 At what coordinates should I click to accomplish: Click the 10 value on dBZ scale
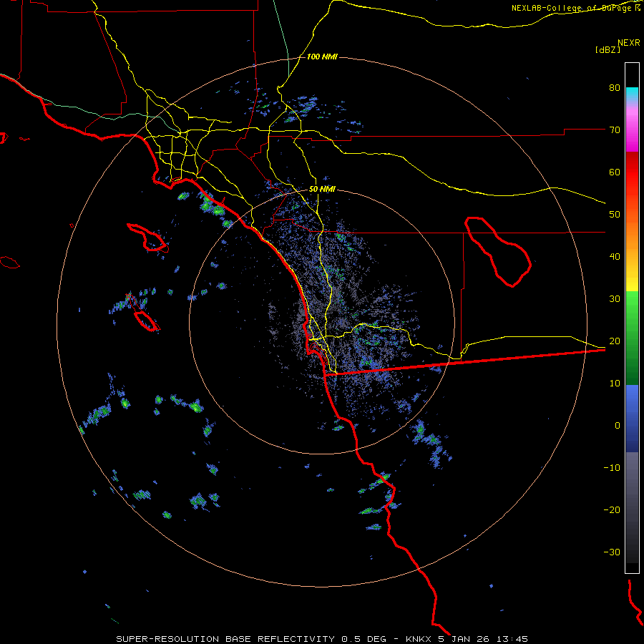click(x=615, y=384)
